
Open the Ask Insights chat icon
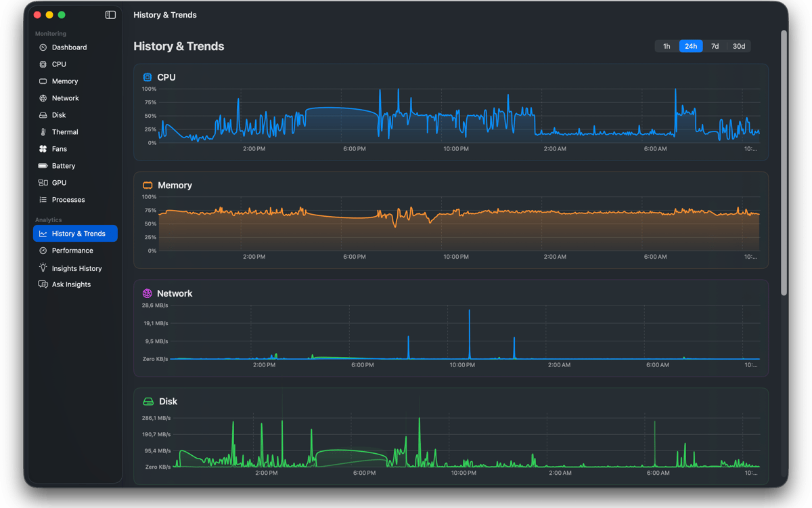tap(43, 284)
